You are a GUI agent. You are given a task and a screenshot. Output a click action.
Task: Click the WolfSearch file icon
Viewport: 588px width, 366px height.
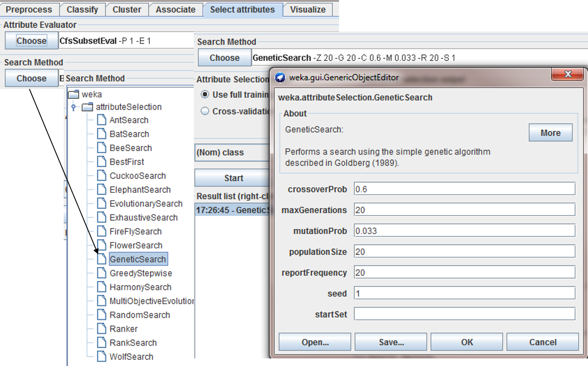(x=102, y=357)
